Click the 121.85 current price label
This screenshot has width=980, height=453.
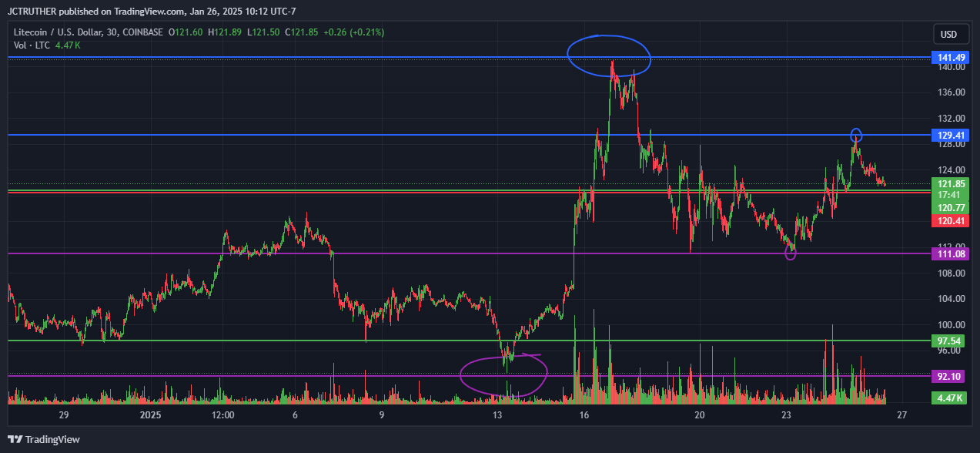(x=951, y=183)
